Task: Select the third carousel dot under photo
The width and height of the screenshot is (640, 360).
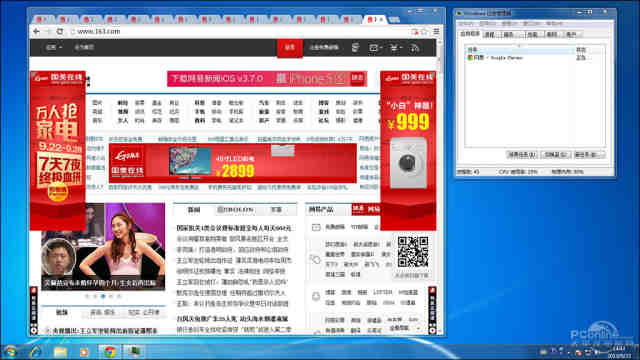Action: click(x=103, y=296)
